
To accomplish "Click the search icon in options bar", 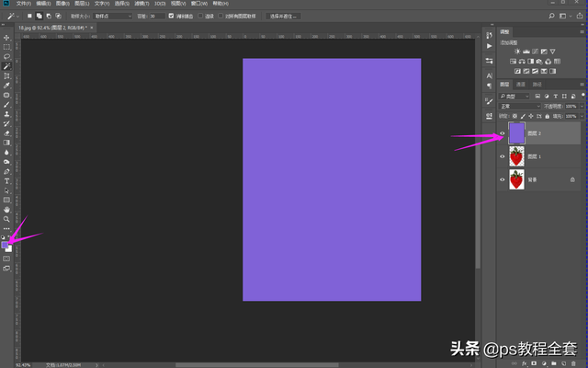I will click(551, 16).
